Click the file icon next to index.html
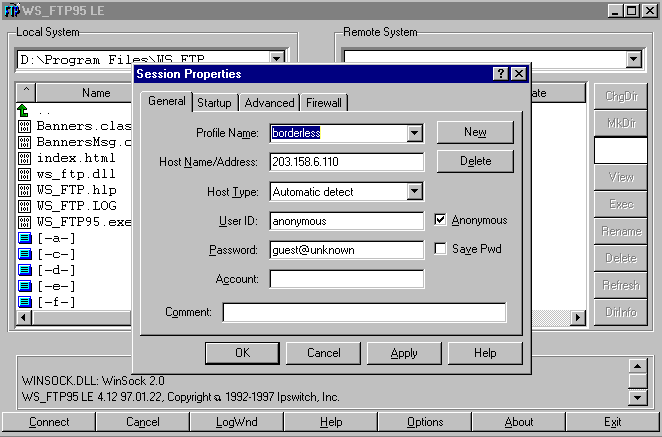Viewport: 662px width, 437px height. pos(24,158)
